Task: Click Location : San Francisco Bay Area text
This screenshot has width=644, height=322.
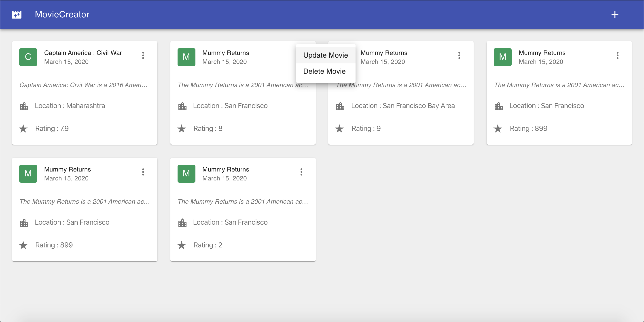Action: 403,106
